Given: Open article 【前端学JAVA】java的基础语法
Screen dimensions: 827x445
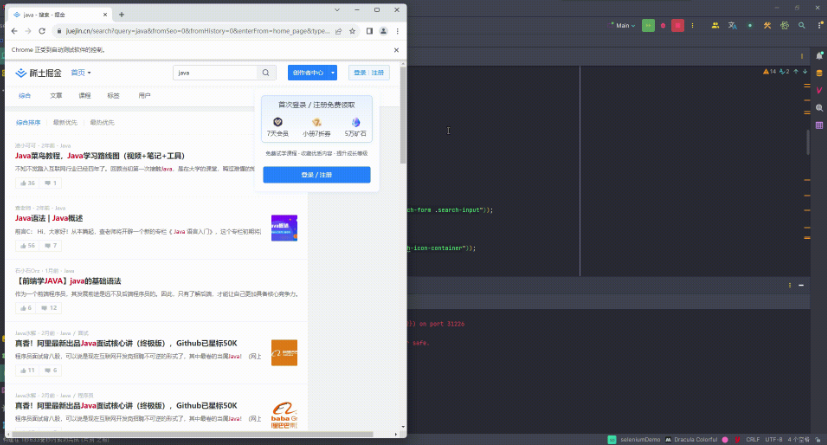Looking at the screenshot, I should point(68,281).
